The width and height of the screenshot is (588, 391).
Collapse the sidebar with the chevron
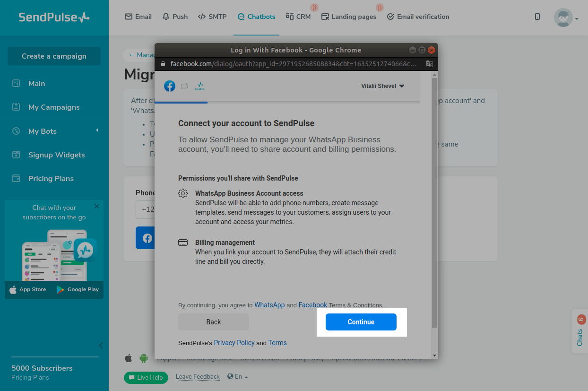pos(101,346)
